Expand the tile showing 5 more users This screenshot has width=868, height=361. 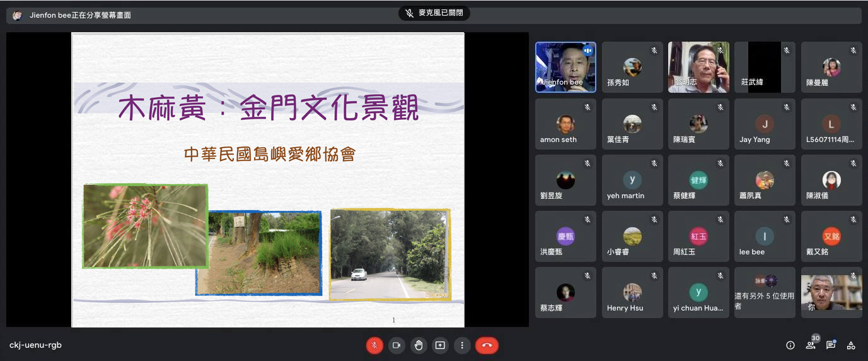click(x=765, y=292)
